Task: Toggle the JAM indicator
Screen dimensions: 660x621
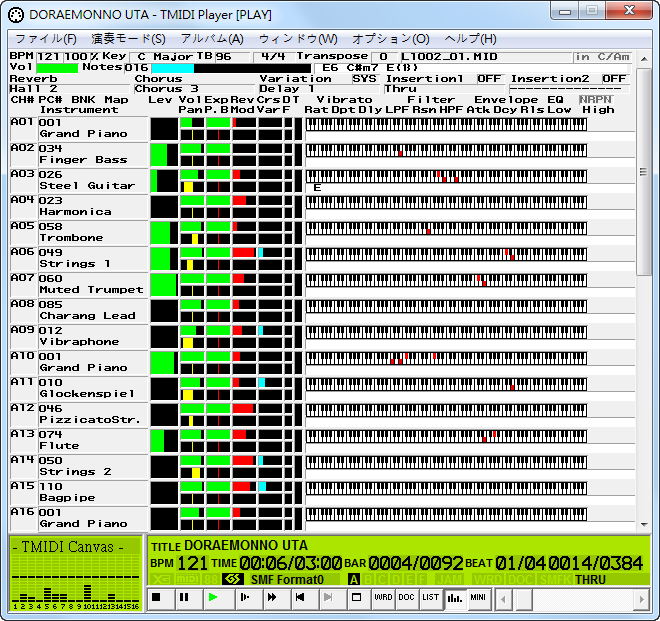Action: (450, 579)
